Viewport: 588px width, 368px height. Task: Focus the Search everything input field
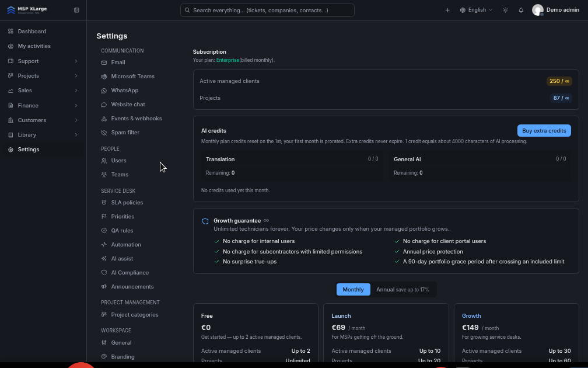coord(267,10)
